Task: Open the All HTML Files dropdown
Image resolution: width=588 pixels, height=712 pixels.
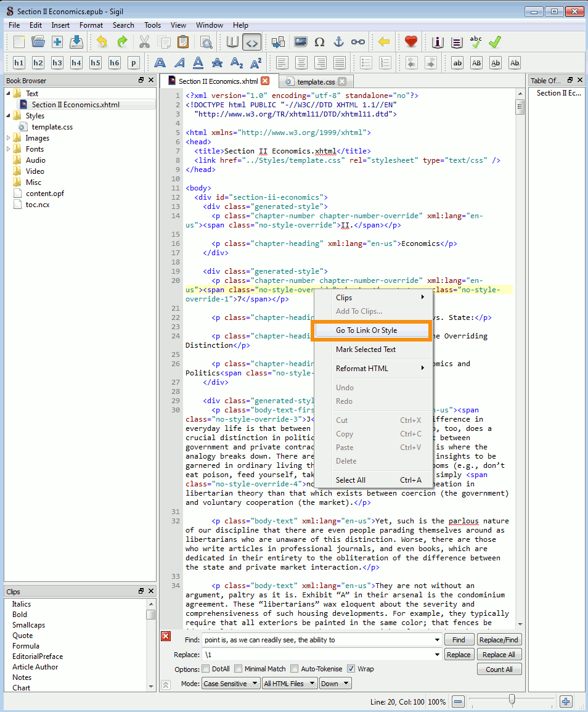Action: click(290, 684)
